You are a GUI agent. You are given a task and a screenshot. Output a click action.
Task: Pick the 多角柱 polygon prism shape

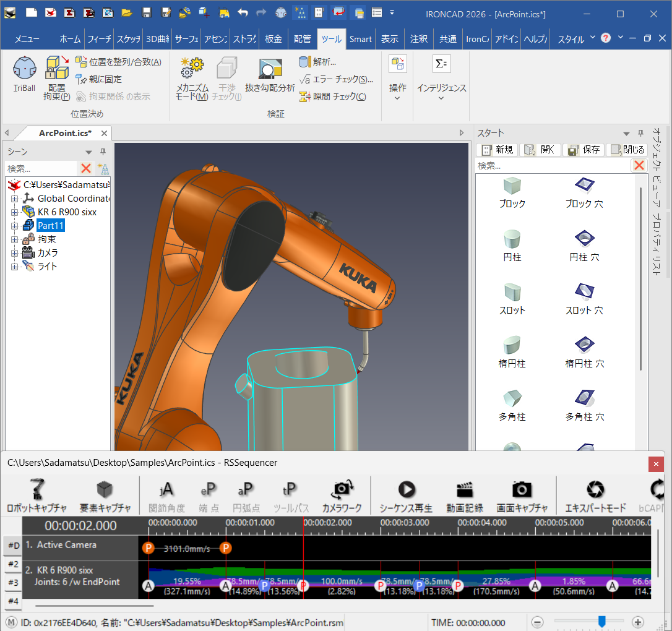tap(512, 405)
